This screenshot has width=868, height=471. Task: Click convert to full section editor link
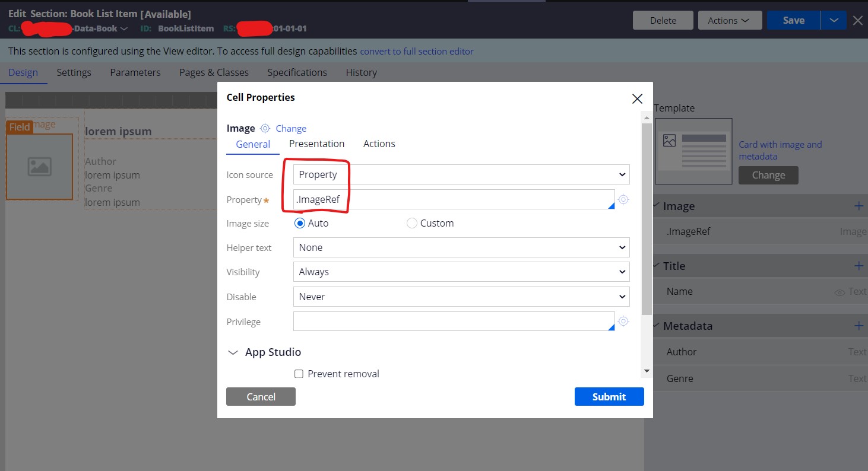click(417, 52)
